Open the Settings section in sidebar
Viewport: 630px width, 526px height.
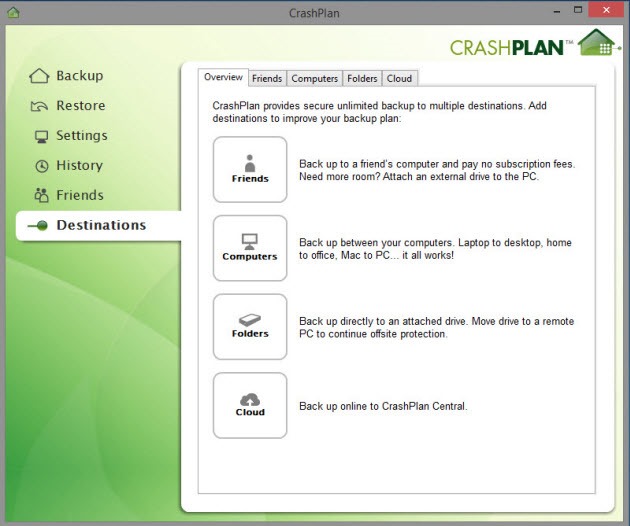pos(71,136)
